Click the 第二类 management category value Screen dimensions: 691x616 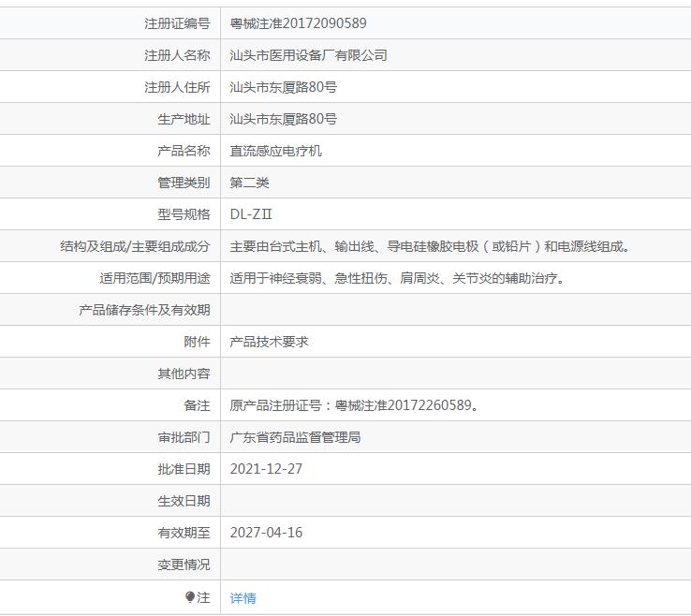[249, 183]
